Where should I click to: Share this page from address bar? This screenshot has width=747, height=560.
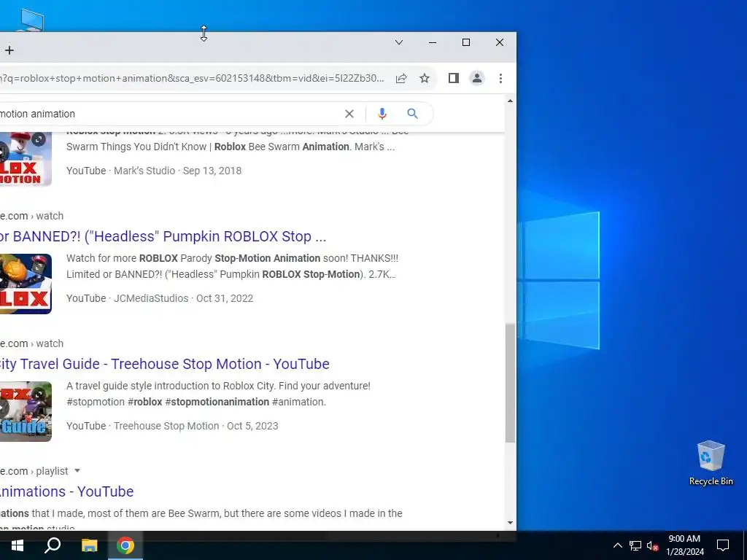click(x=401, y=78)
